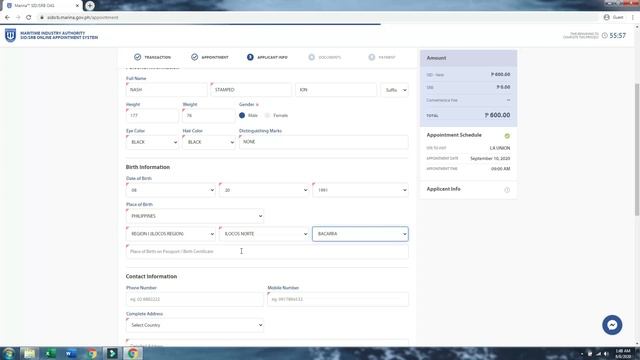This screenshot has height=360, width=640.
Task: Open the Select Country address dropdown
Action: click(195, 325)
